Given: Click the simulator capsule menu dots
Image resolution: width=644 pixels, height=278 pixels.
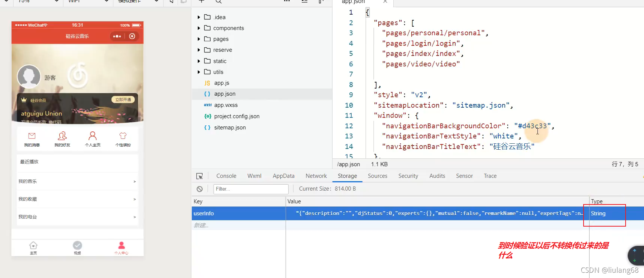Looking at the screenshot, I should (x=117, y=36).
